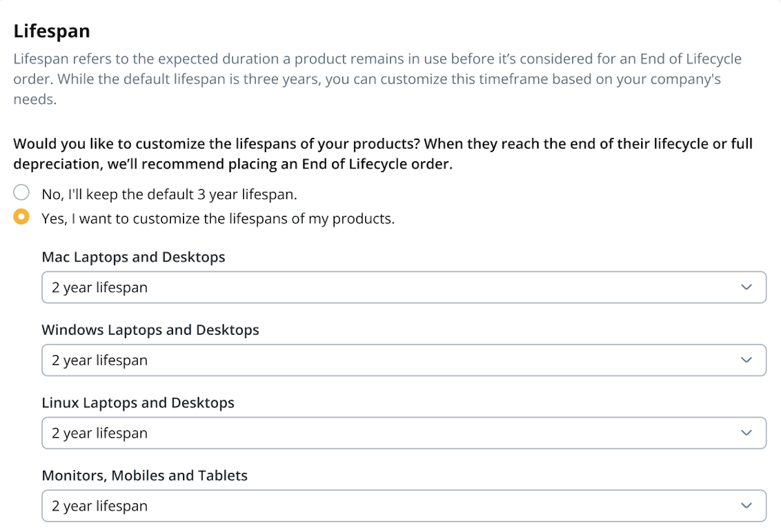Click the chevron arrow in Monitors lifespan field
This screenshot has height=532, width=781.
[x=747, y=505]
